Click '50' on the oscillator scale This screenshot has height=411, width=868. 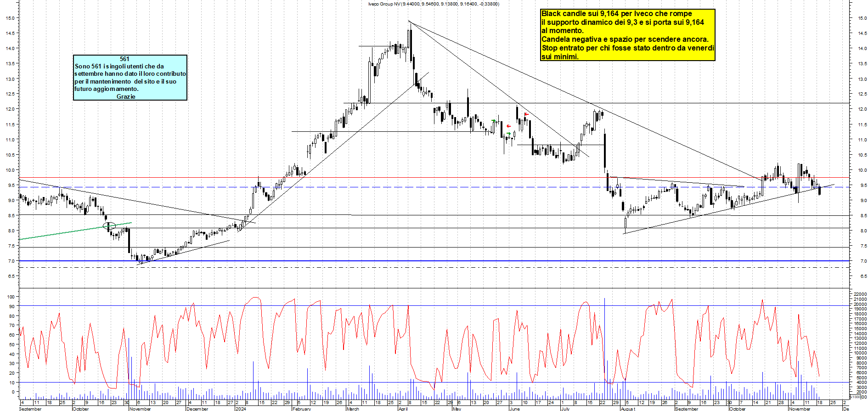(11, 344)
